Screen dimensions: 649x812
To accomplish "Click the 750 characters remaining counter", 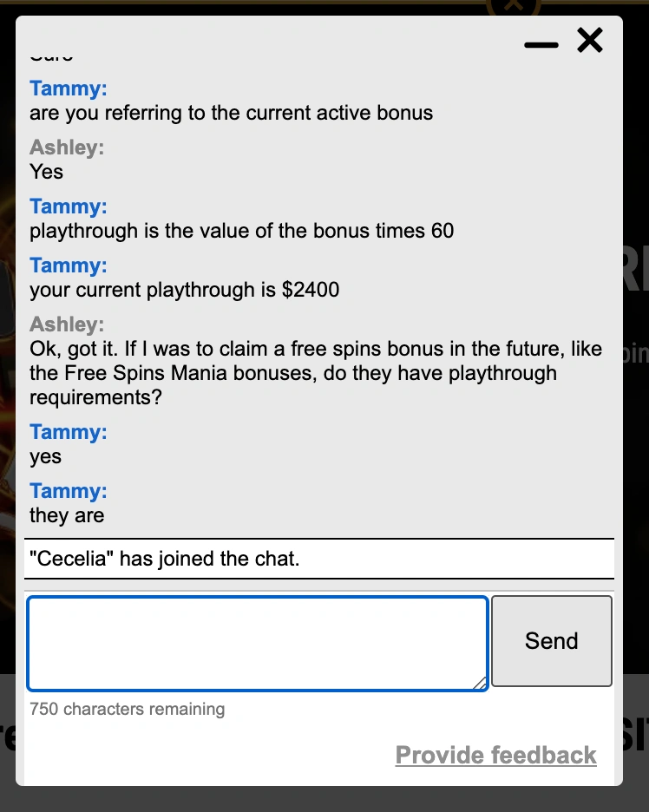I will click(127, 709).
